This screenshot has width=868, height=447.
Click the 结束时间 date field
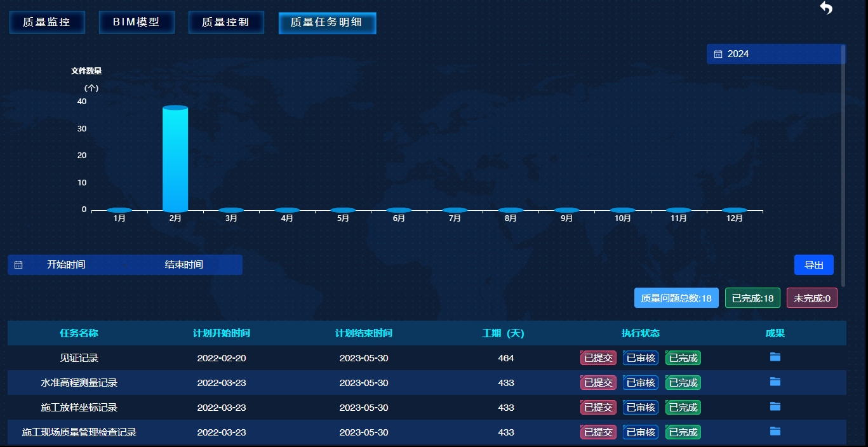coord(184,265)
